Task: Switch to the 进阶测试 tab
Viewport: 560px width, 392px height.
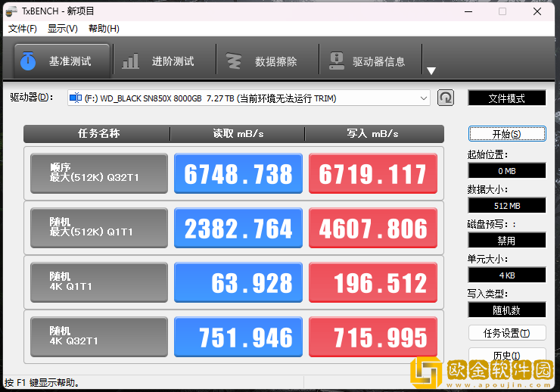Action: (x=165, y=61)
